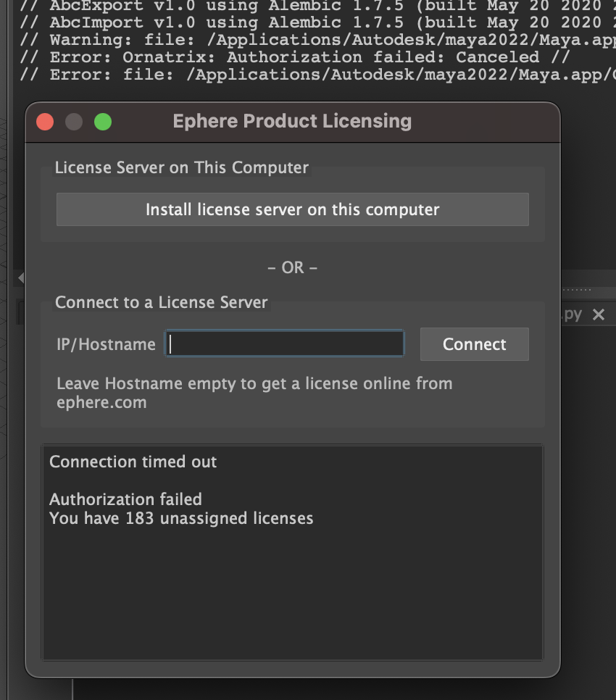Screen dimensions: 616x700
Task: Click the 183 unassigned licenses message
Action: click(x=181, y=519)
